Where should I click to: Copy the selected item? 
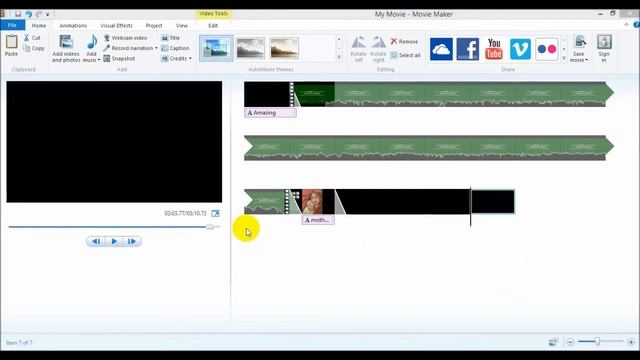pyautogui.click(x=34, y=48)
